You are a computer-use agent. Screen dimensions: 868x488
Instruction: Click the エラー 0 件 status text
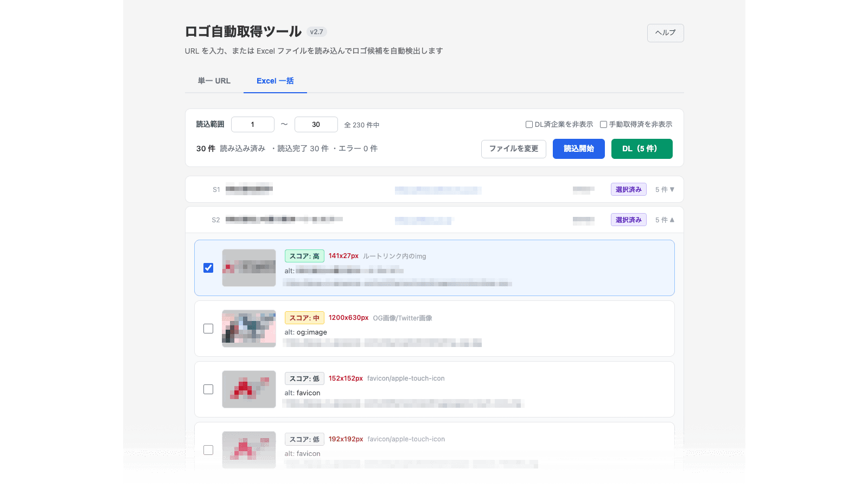click(x=358, y=149)
